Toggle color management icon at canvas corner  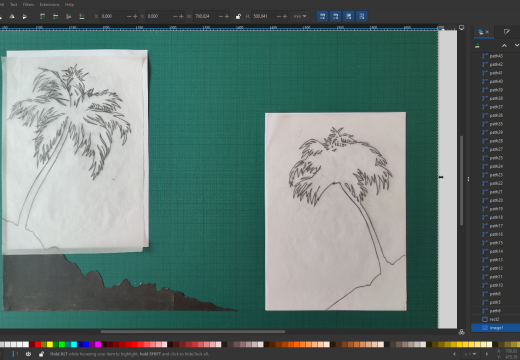(x=462, y=332)
